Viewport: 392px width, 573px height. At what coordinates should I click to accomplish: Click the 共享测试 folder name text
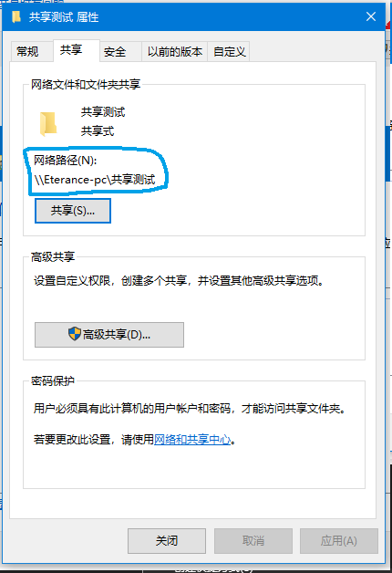[x=103, y=112]
